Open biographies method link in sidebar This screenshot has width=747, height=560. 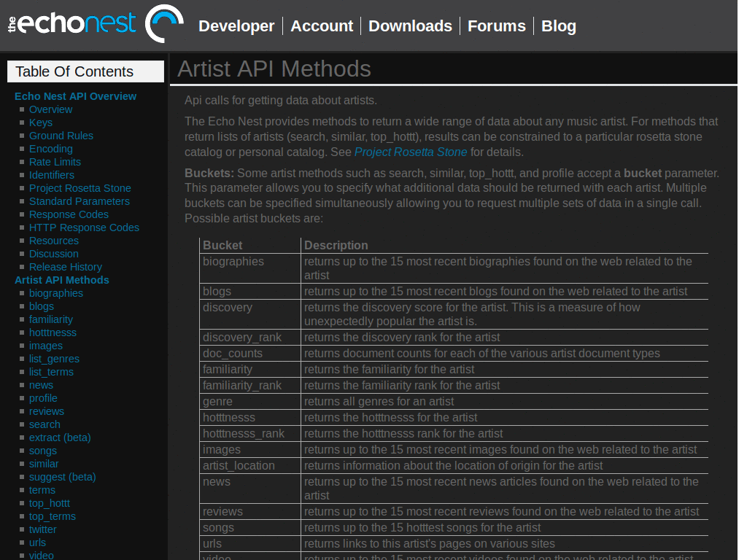55,293
